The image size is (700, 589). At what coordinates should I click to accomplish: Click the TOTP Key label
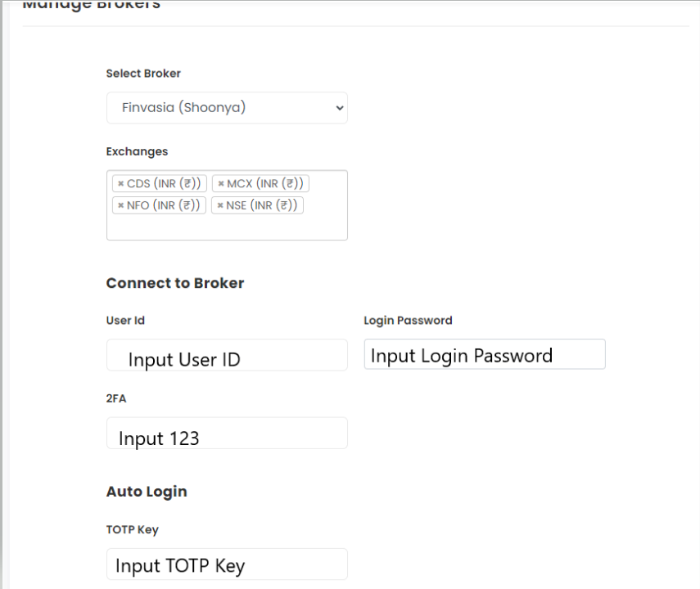132,529
